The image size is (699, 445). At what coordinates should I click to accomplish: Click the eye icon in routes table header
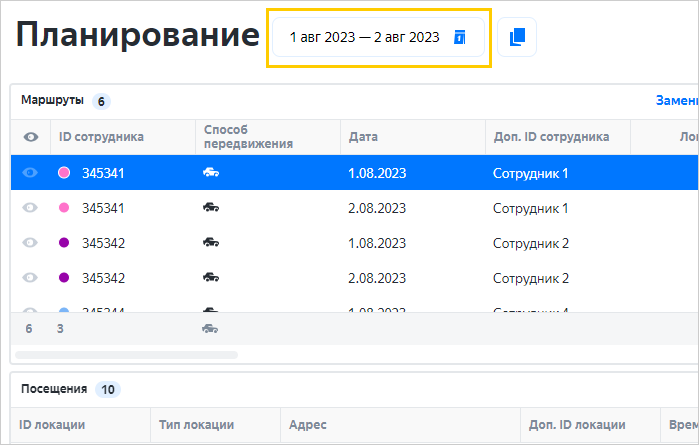click(x=30, y=137)
